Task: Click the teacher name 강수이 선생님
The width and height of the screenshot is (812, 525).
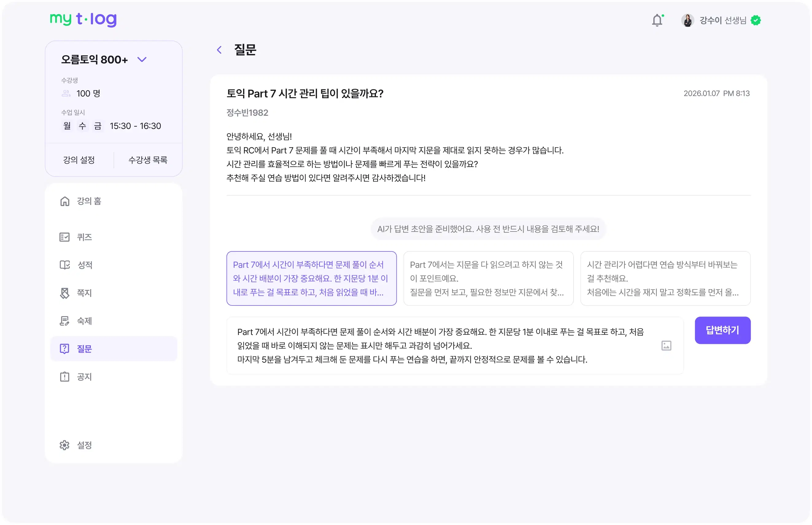Action: 723,21
